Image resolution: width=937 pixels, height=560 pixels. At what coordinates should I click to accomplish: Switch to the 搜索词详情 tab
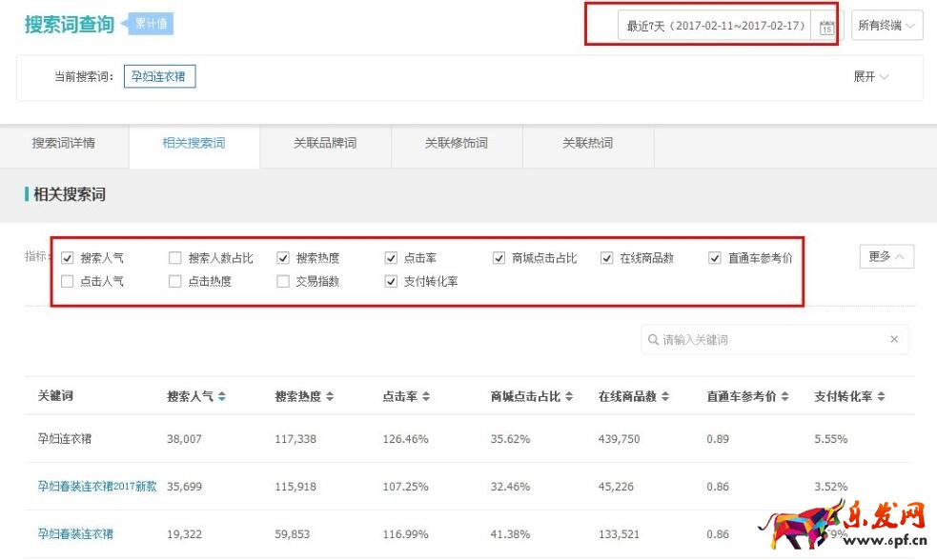click(x=64, y=144)
